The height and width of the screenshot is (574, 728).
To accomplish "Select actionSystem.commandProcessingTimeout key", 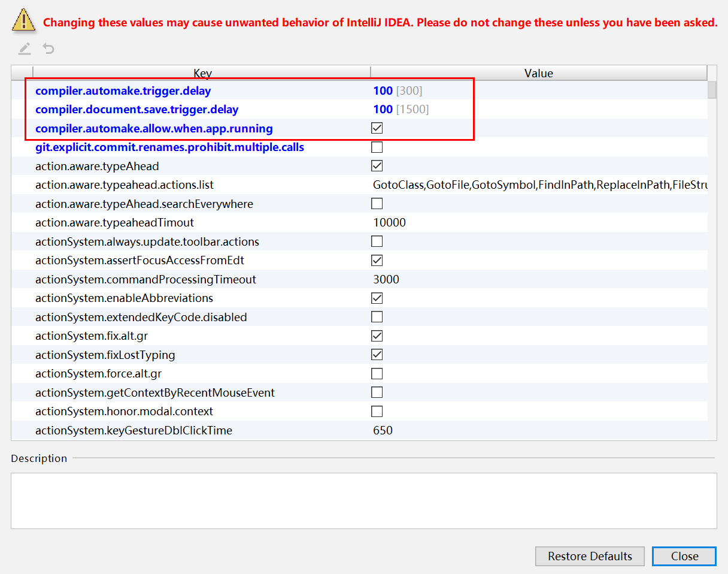I will (x=145, y=279).
